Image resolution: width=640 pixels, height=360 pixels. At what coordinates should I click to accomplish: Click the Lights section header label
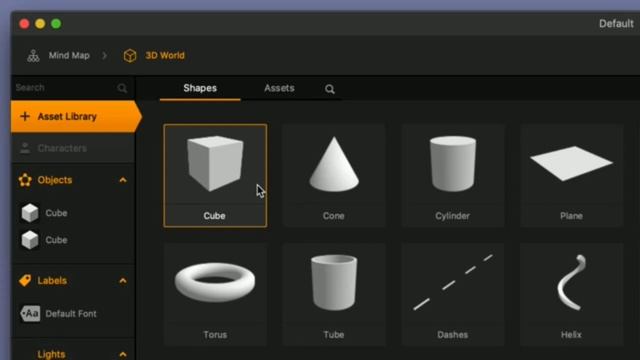(51, 354)
